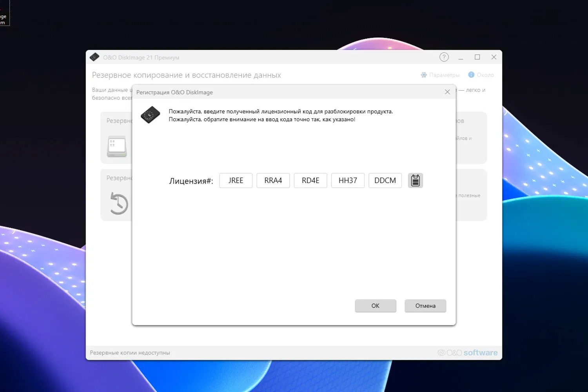The image size is (588, 392).
Task: Click status text Резервные копии недоступны
Action: pyautogui.click(x=130, y=353)
